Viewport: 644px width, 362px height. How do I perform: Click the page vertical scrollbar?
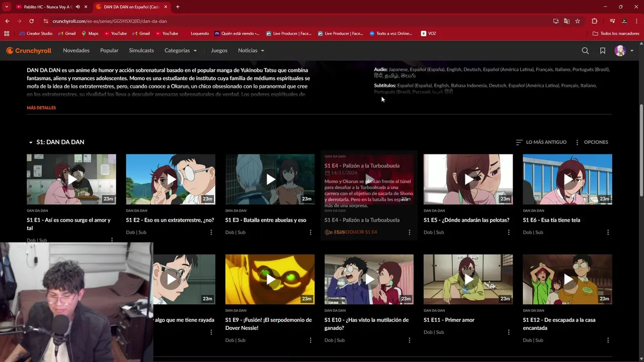(x=641, y=151)
